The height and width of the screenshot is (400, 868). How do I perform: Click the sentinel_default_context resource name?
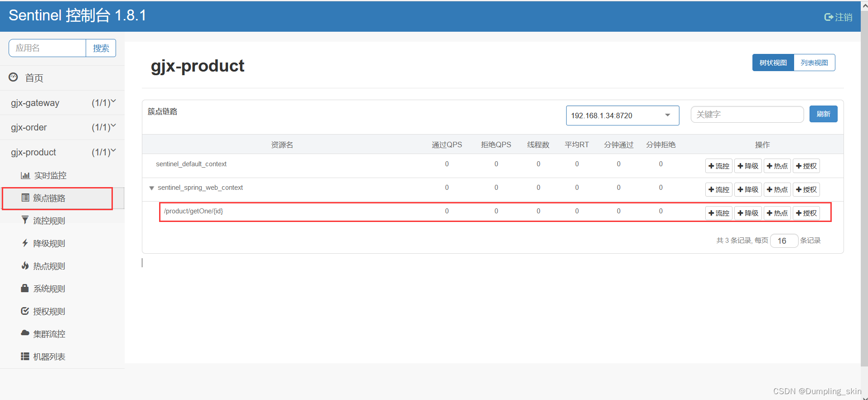coord(191,164)
